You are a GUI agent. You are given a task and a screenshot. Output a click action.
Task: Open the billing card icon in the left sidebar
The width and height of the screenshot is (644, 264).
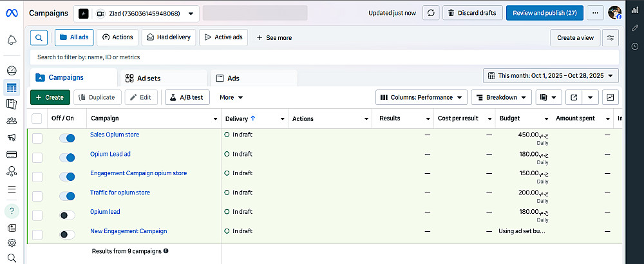[12, 155]
